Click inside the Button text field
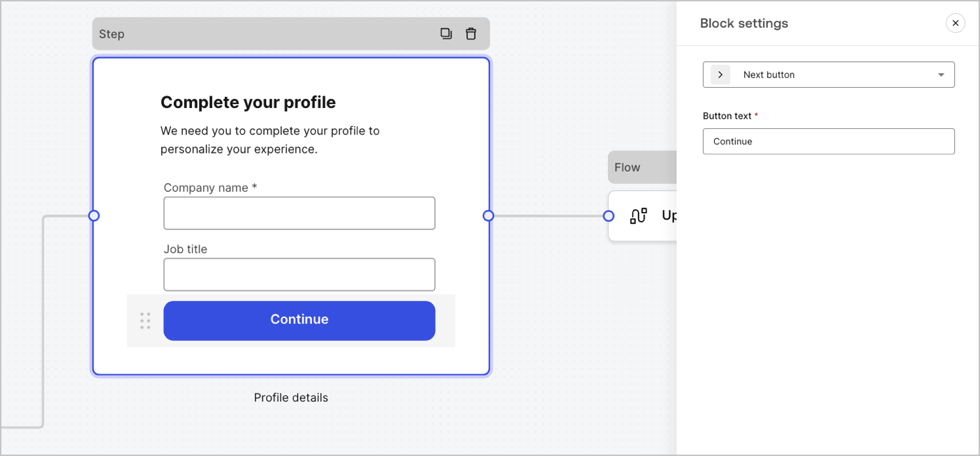 click(x=828, y=141)
